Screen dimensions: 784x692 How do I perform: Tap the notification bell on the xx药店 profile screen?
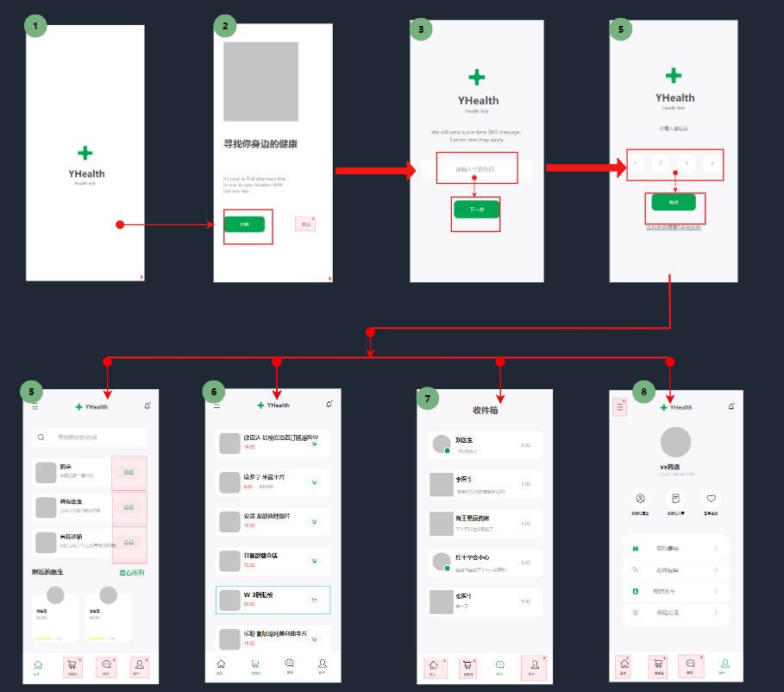pyautogui.click(x=731, y=406)
